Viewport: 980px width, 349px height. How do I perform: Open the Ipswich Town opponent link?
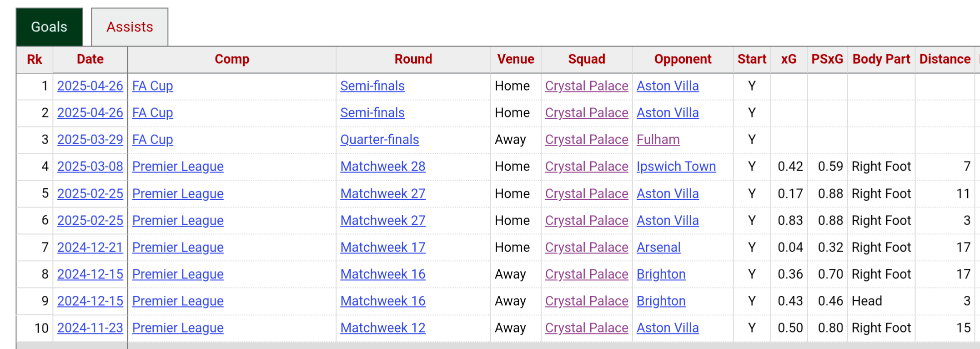pos(676,167)
